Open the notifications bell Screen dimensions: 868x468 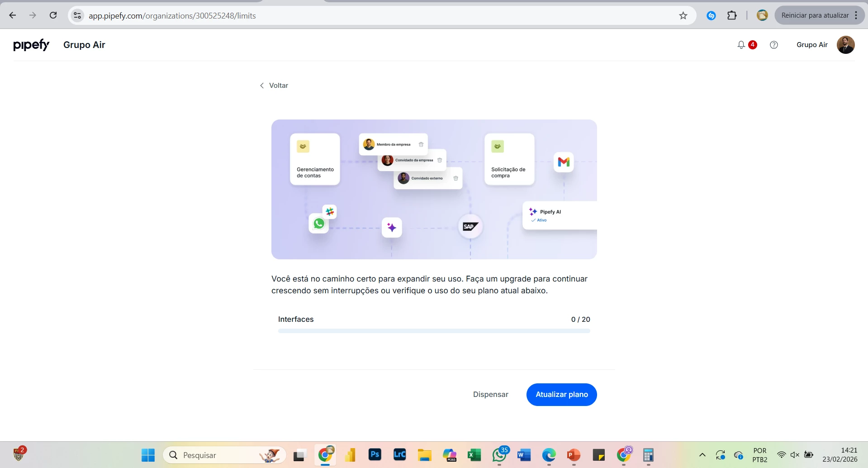coord(741,45)
